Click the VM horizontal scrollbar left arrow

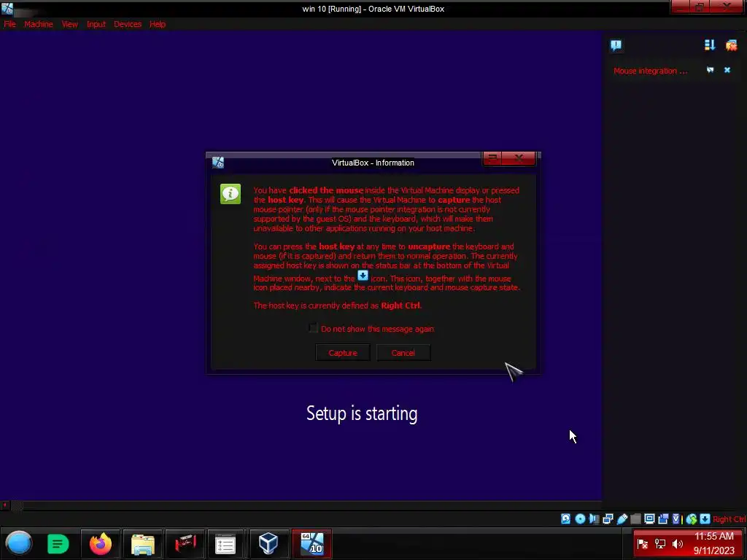(x=5, y=505)
